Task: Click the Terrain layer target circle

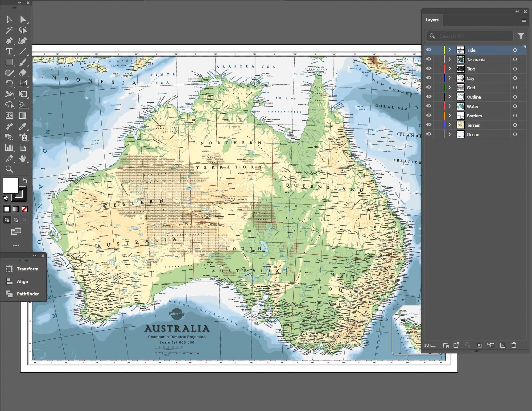Action: [x=515, y=125]
